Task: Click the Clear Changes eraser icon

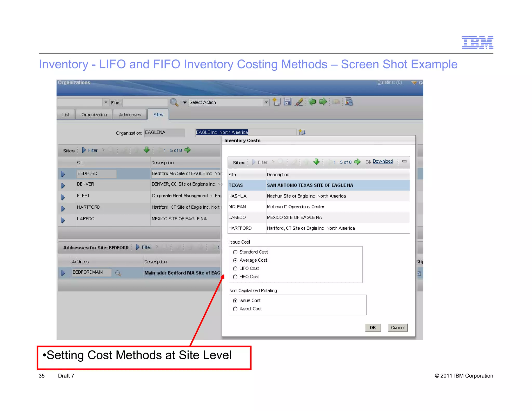Action: point(299,102)
